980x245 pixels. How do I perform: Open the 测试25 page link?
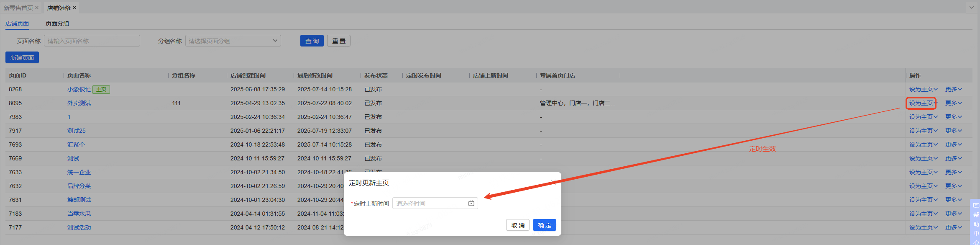[77, 131]
